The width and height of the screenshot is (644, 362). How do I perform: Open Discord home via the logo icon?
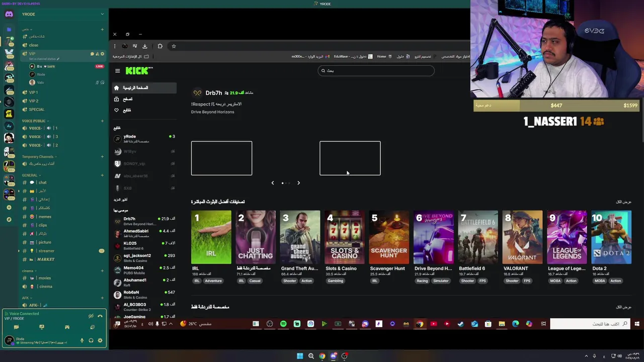pyautogui.click(x=9, y=14)
